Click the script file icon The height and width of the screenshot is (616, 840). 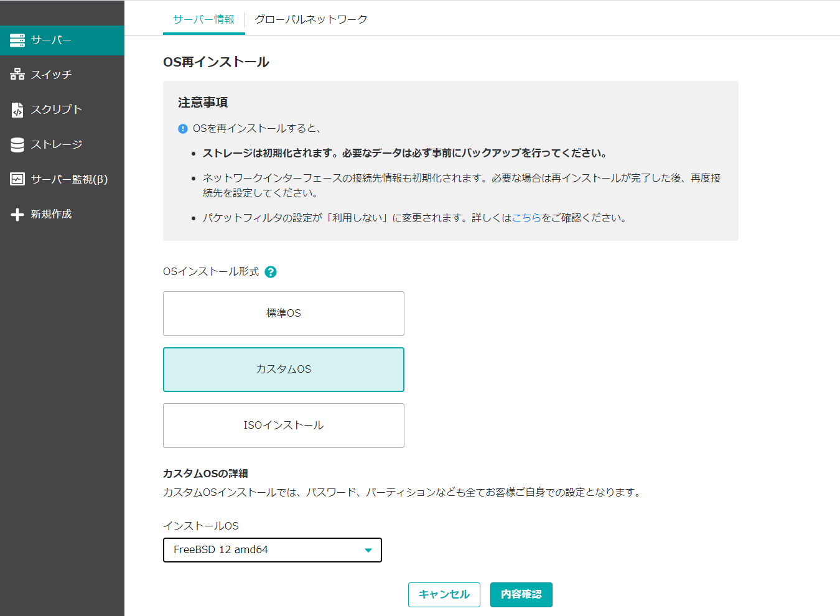click(x=17, y=110)
